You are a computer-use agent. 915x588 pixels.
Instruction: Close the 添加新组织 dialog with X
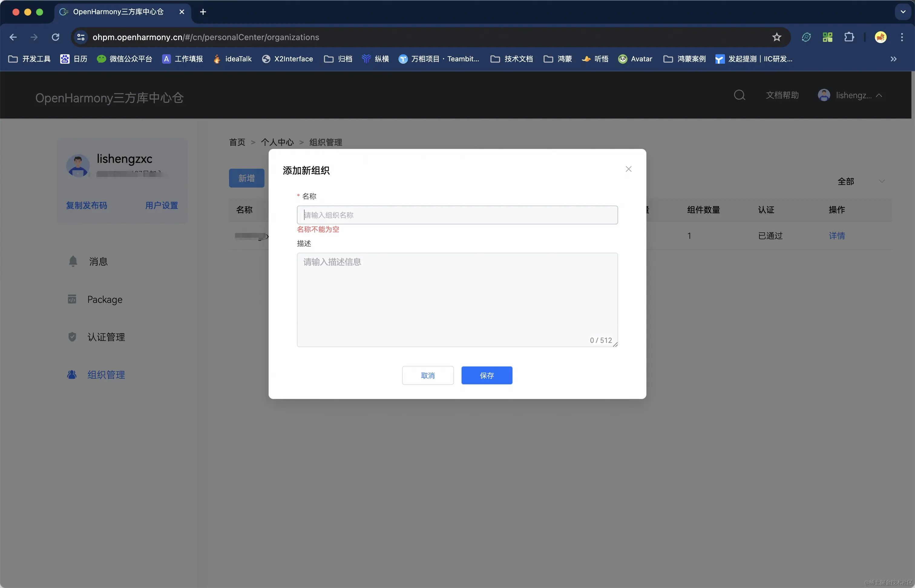628,169
